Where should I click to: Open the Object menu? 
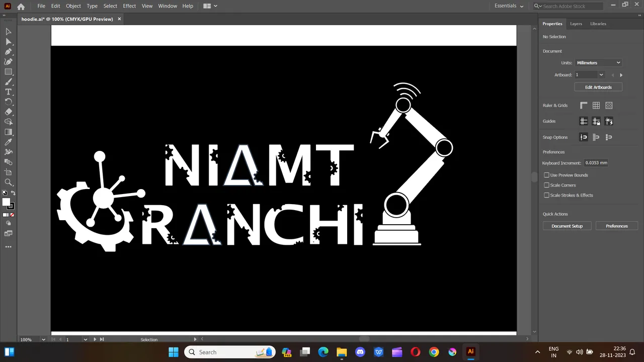click(x=73, y=6)
